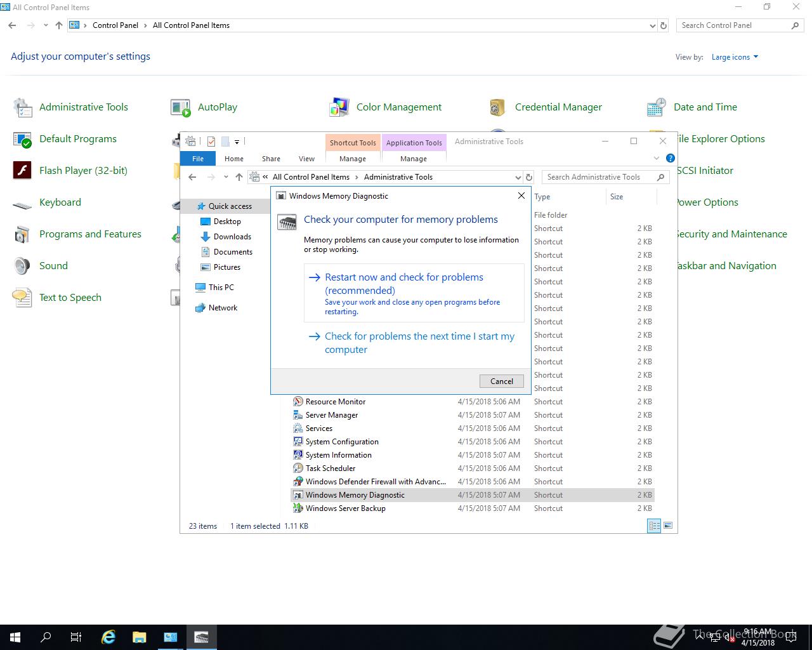Open Flash Player (32-bit) icon
The height and width of the screenshot is (650, 812).
tap(23, 171)
